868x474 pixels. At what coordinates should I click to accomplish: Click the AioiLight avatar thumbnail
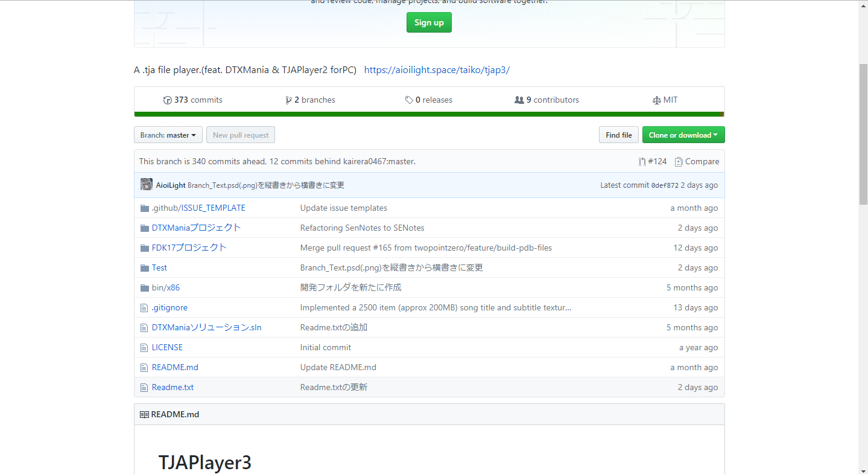(x=147, y=185)
